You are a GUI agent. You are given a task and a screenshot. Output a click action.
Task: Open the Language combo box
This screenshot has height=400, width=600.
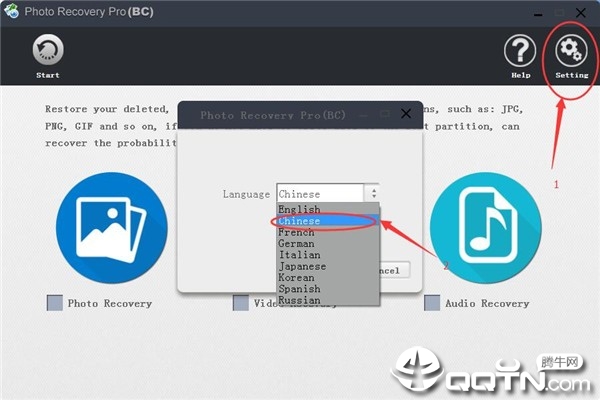[328, 193]
